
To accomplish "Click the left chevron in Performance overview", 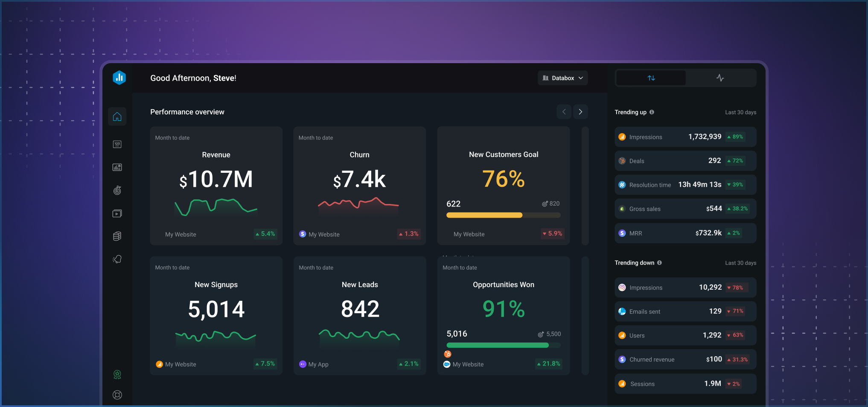I will [x=564, y=111].
